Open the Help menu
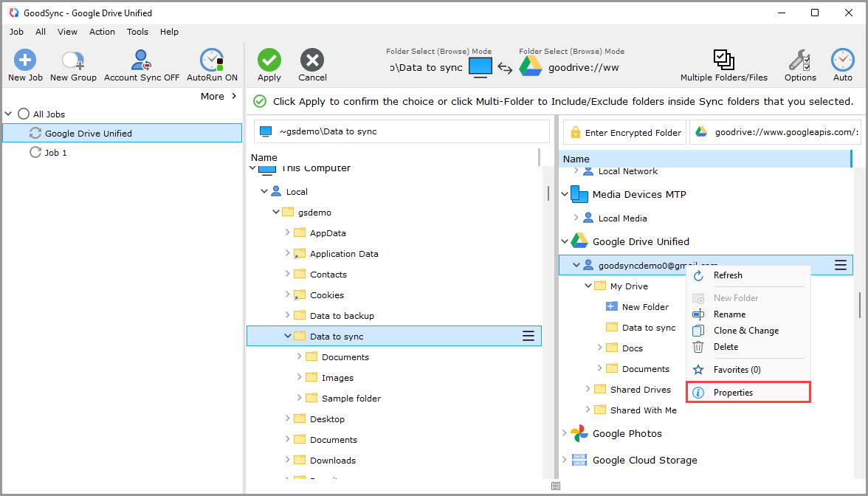The image size is (868, 496). tap(170, 32)
